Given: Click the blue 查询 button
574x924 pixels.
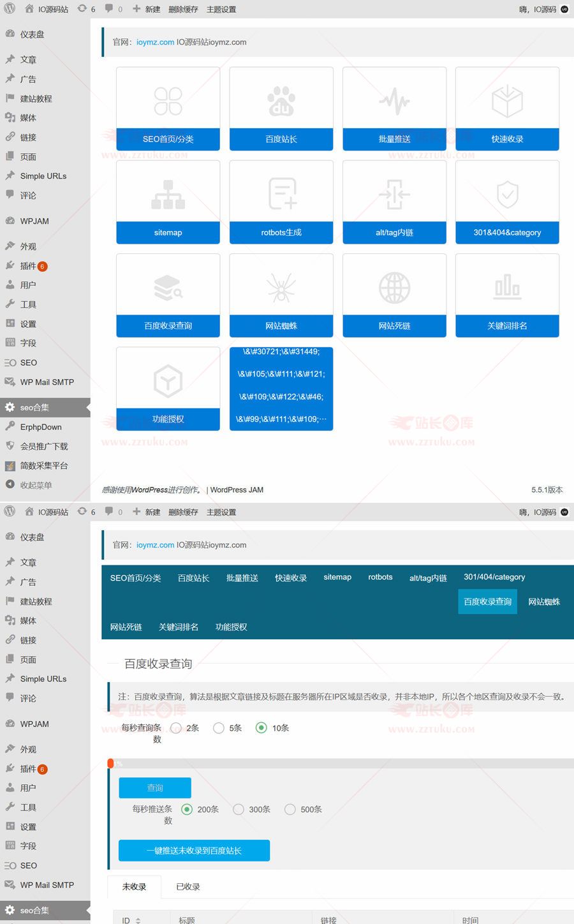Looking at the screenshot, I should [x=155, y=787].
